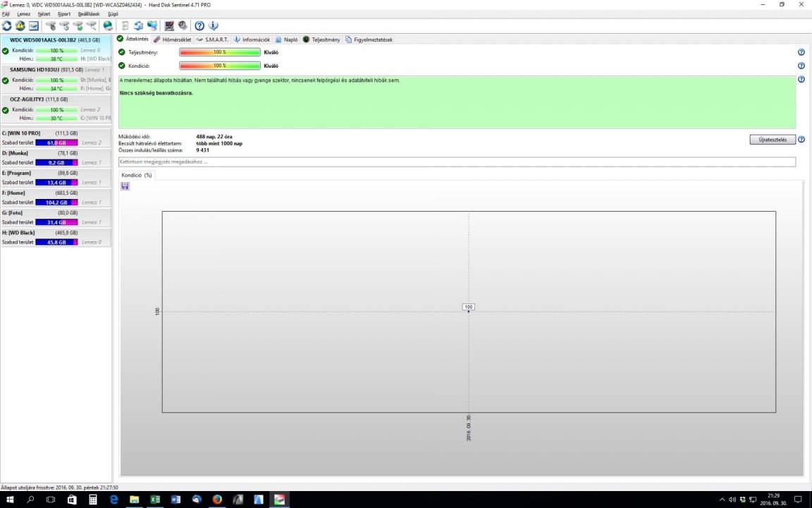
Task: Open the Riport menu
Action: point(64,14)
